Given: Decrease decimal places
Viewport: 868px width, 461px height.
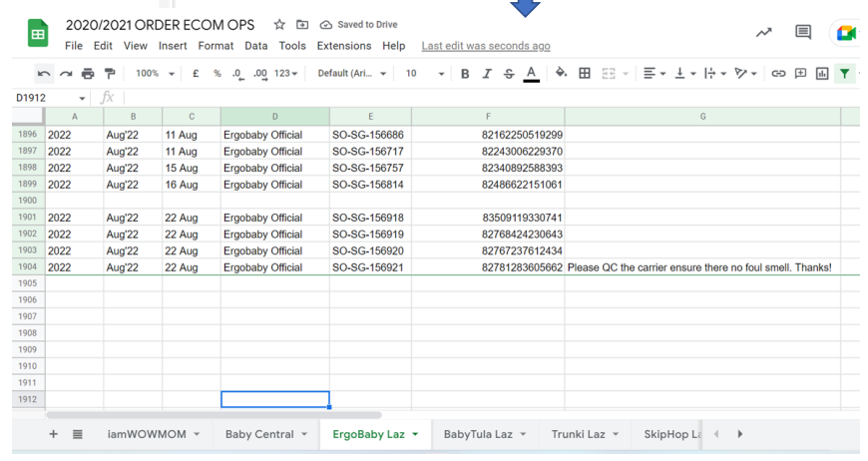Looking at the screenshot, I should [x=238, y=74].
